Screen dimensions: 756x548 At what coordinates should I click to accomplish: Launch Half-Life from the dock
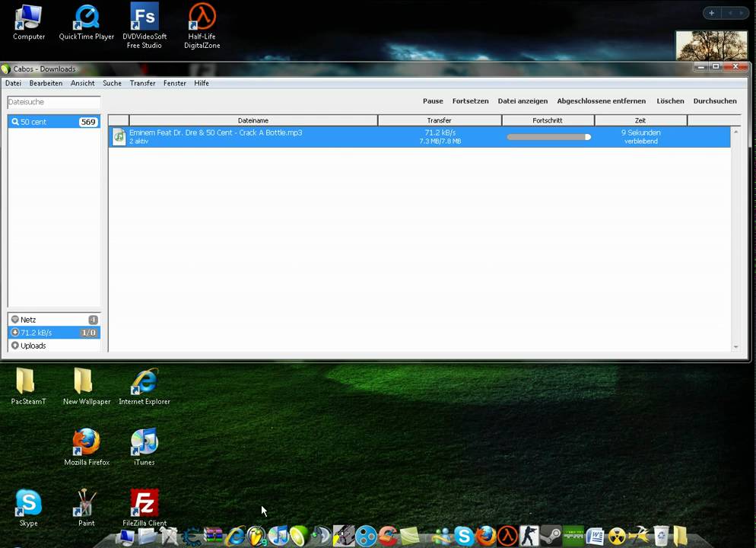[507, 536]
